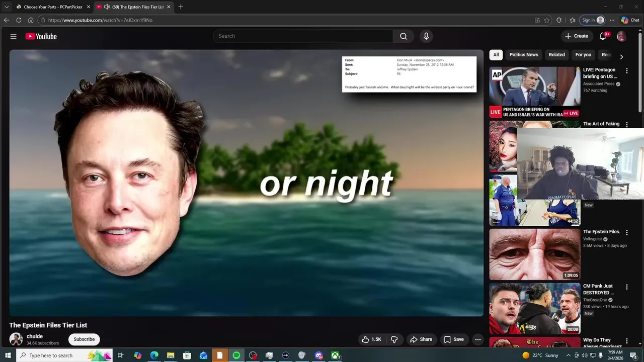Select the For you filter chip
The image size is (644, 362).
583,55
